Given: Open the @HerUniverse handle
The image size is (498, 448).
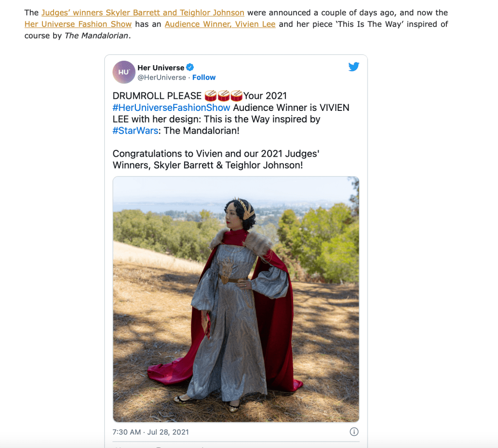Looking at the screenshot, I should 162,77.
